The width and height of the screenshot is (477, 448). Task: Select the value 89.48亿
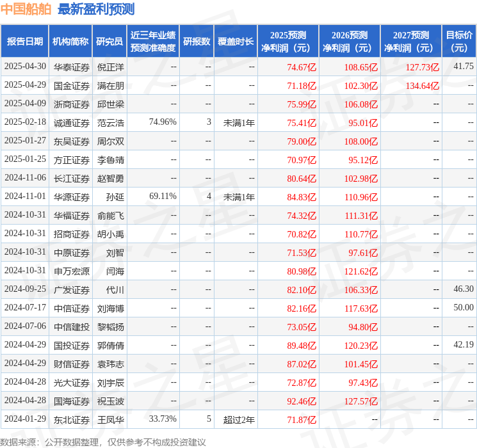tap(302, 346)
